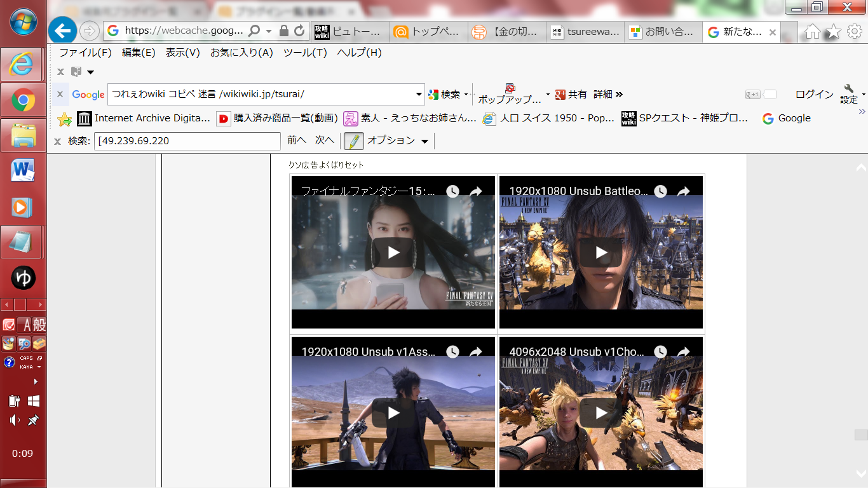Click the 共有 share button
The height and width of the screenshot is (488, 868).
pyautogui.click(x=571, y=94)
